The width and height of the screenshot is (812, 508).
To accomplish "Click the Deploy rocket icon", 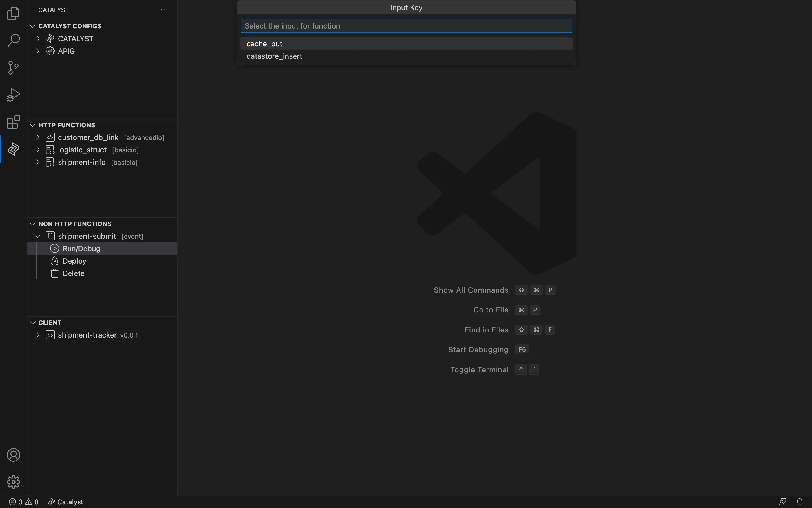I will click(55, 261).
